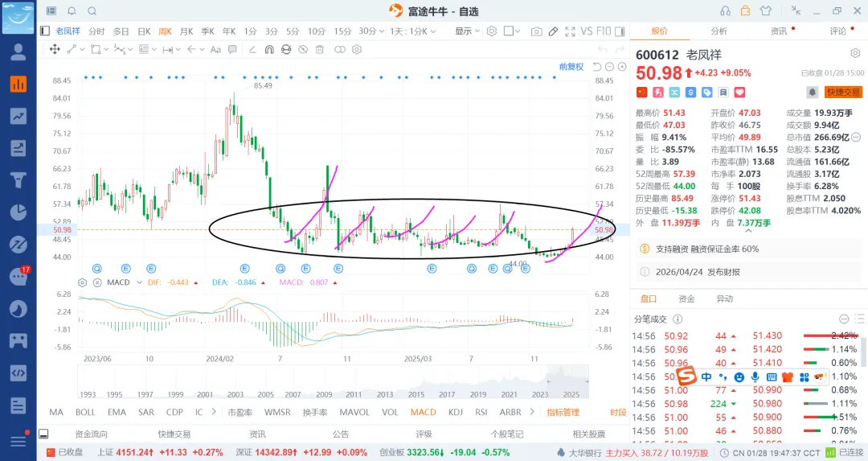Toggle the left watchlist panel
The width and height of the screenshot is (868, 461).
45,31
